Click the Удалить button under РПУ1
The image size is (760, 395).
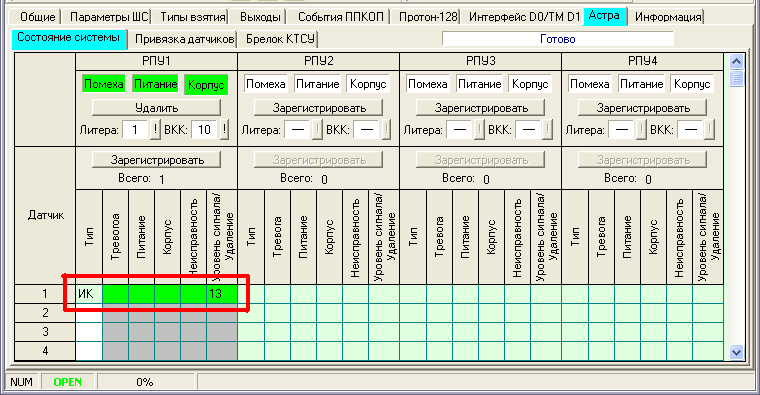(x=157, y=108)
